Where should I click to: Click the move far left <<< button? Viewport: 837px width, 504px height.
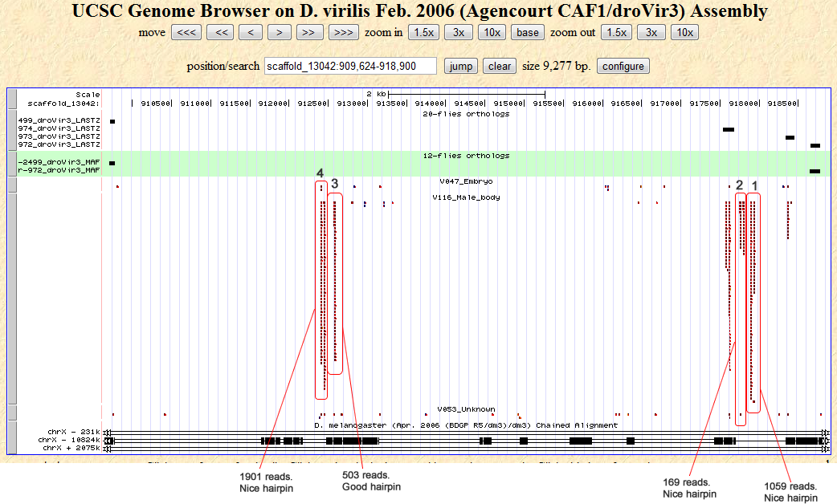[x=186, y=32]
